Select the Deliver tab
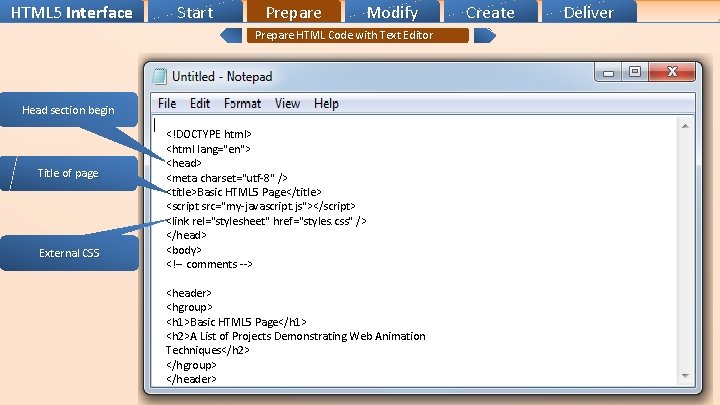This screenshot has width=720, height=405. tap(589, 11)
